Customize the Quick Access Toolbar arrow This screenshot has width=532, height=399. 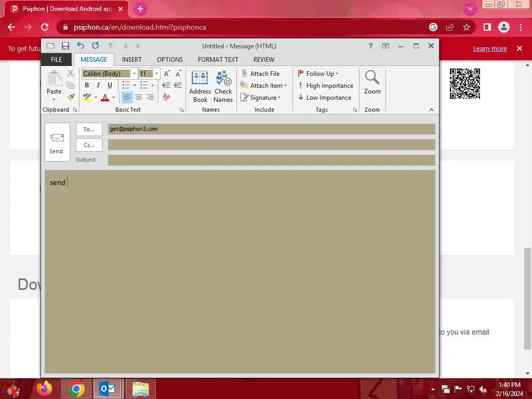tap(138, 46)
